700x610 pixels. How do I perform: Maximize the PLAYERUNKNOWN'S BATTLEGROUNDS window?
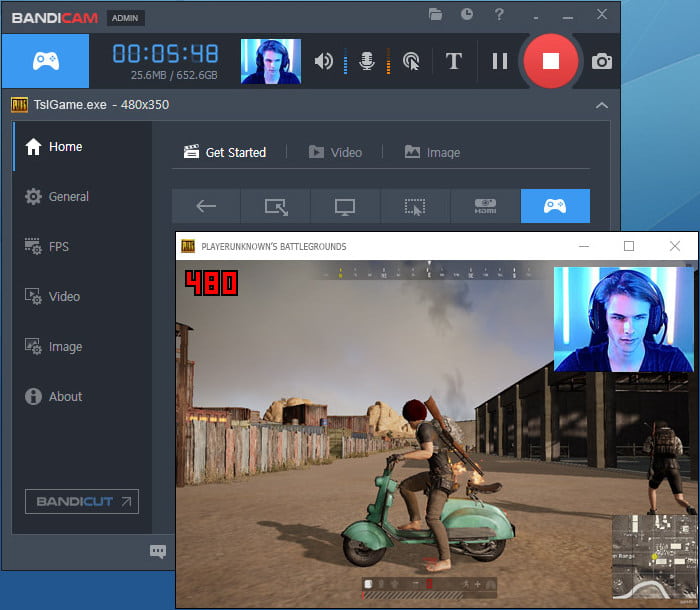coord(629,246)
